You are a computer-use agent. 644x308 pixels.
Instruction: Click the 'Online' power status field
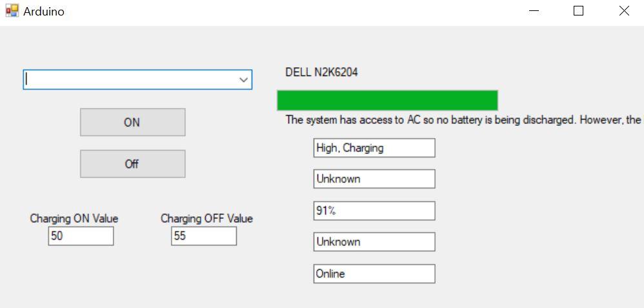click(374, 274)
